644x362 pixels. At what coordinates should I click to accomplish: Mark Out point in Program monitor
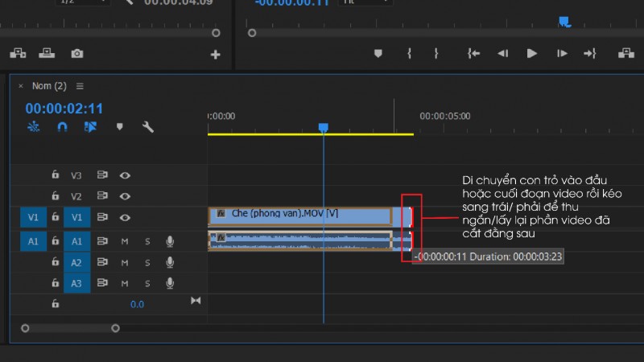coord(436,53)
